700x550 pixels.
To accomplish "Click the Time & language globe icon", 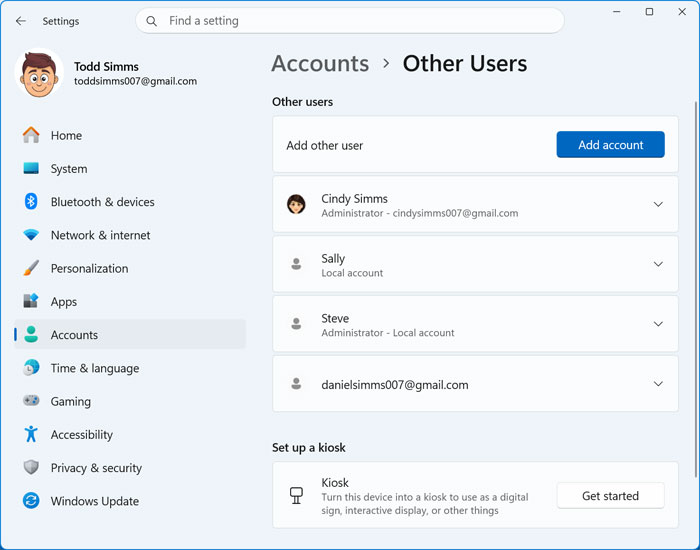I will 31,367.
